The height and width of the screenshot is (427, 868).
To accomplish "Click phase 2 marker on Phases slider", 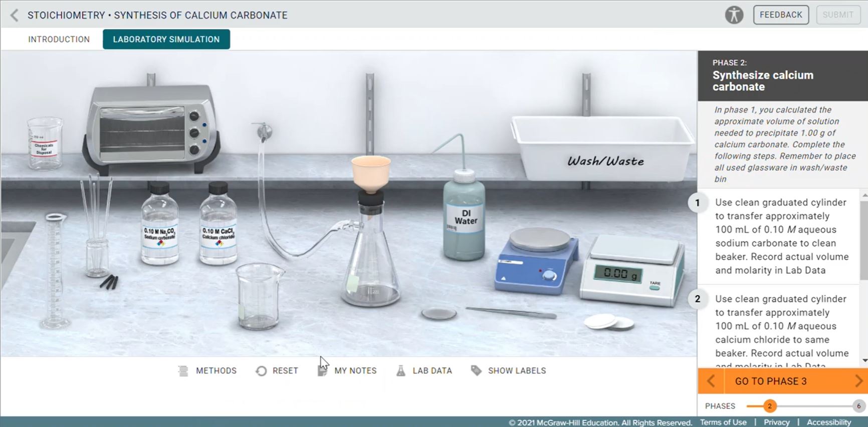I will click(x=769, y=406).
